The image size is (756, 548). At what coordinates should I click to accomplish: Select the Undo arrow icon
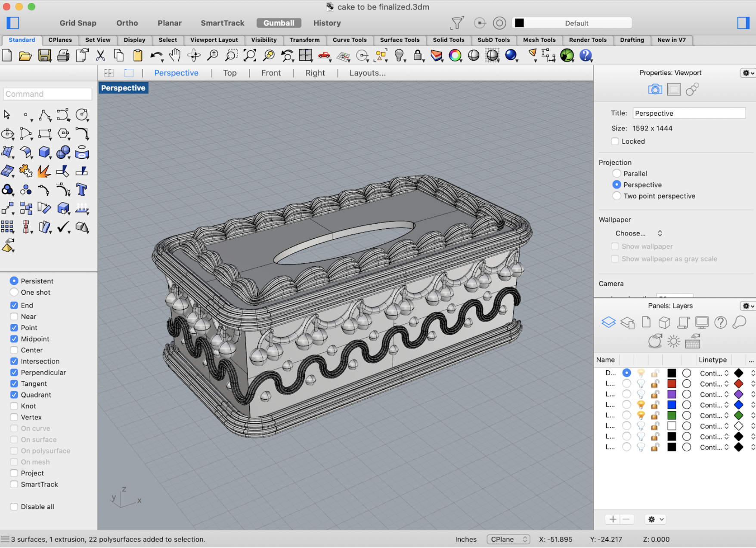[156, 55]
